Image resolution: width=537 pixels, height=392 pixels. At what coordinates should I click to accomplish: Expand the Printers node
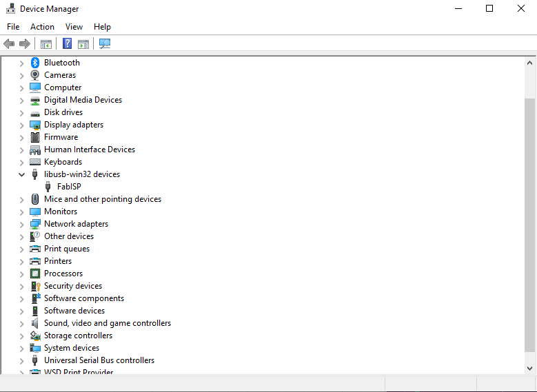[x=21, y=262]
